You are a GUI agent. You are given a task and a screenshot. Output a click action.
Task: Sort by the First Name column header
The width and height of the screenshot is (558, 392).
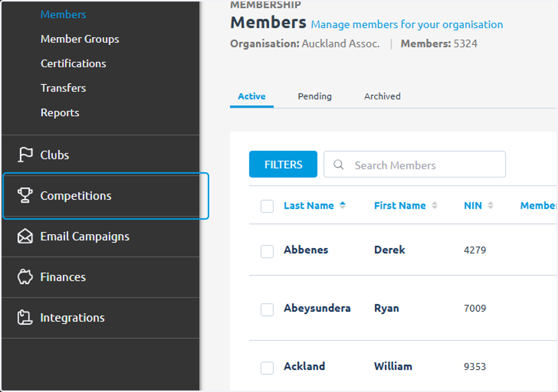coord(400,206)
